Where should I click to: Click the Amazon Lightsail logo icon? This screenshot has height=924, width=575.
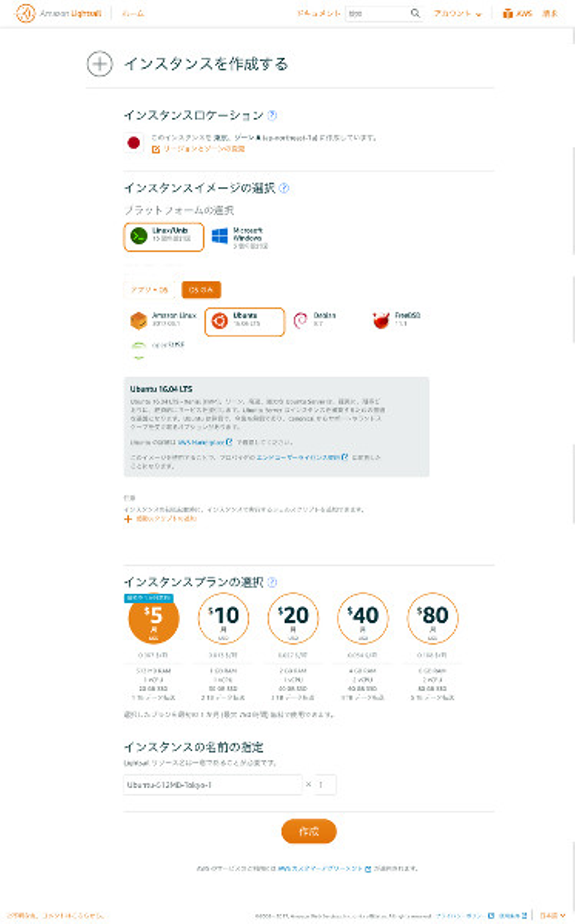[25, 14]
